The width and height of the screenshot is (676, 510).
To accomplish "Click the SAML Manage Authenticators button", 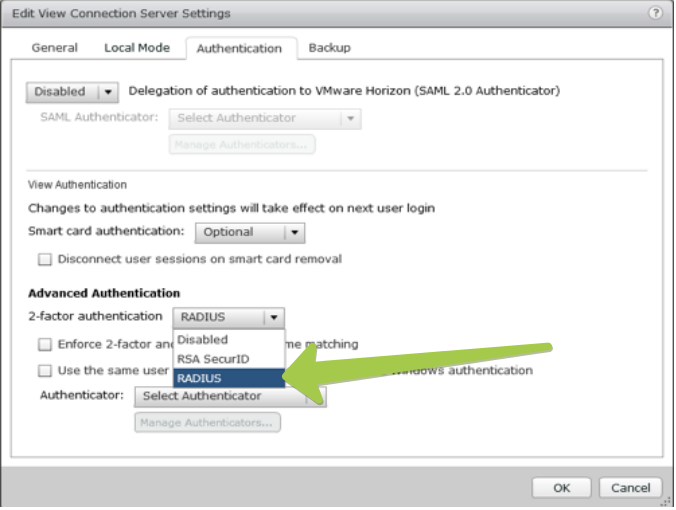I will click(242, 145).
